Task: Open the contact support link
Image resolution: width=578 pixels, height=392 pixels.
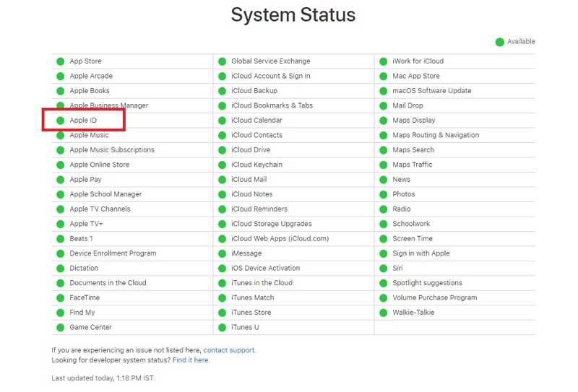Action: (229, 350)
